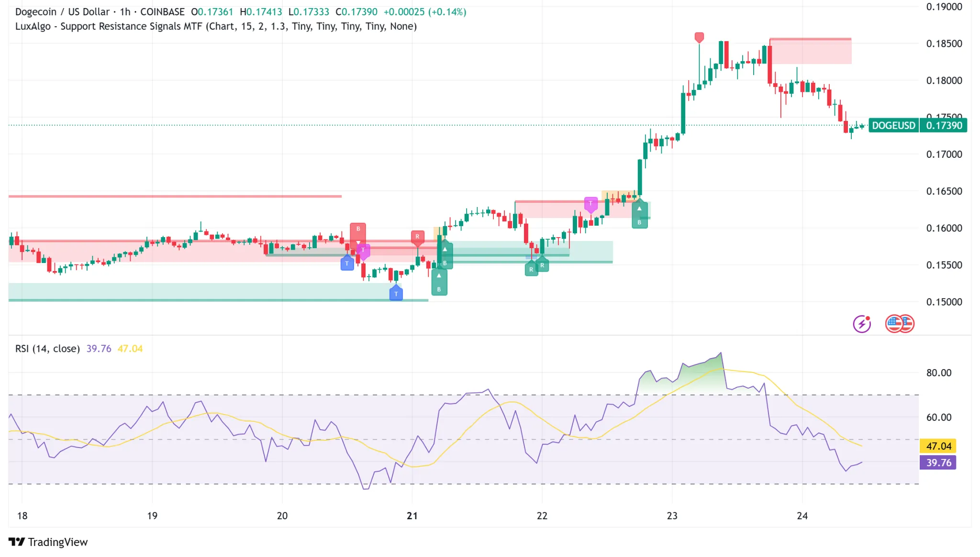
Task: Click the red marker above the price peak
Action: coord(699,37)
